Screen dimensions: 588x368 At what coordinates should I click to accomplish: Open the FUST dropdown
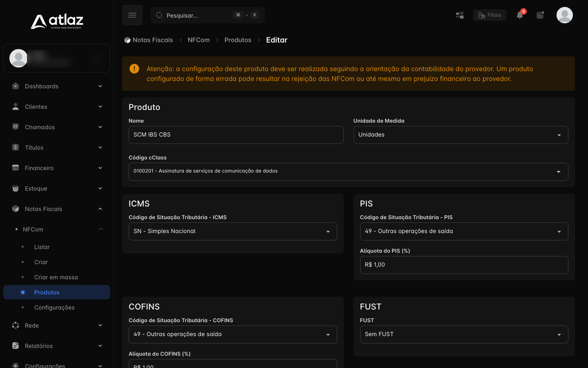[464, 334]
